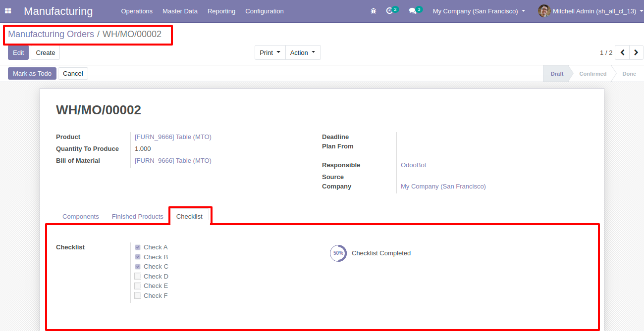Tick the Check D checkbox
644x331 pixels.
138,276
